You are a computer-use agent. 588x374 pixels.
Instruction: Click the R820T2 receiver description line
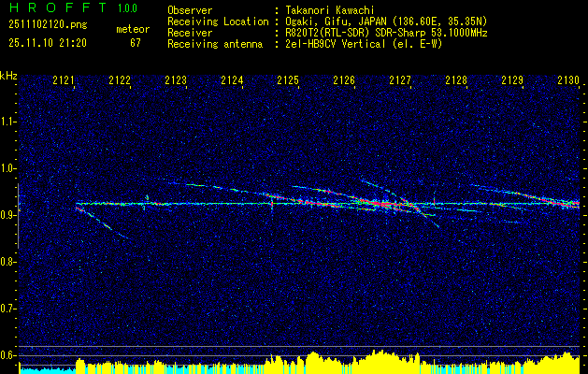pyautogui.click(x=387, y=33)
